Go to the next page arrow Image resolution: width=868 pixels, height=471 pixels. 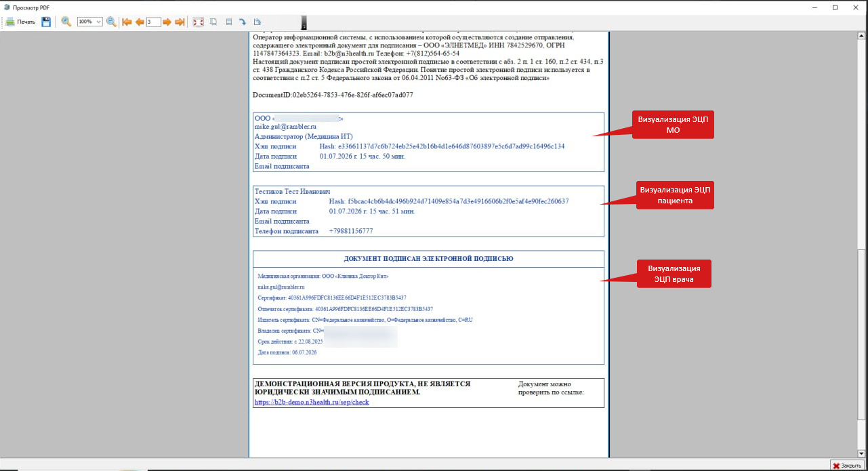pyautogui.click(x=167, y=22)
